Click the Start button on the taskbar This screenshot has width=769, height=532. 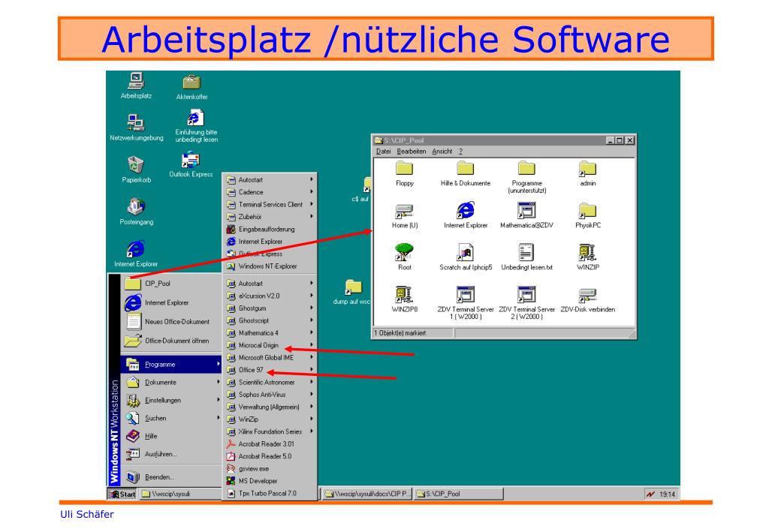click(x=122, y=494)
